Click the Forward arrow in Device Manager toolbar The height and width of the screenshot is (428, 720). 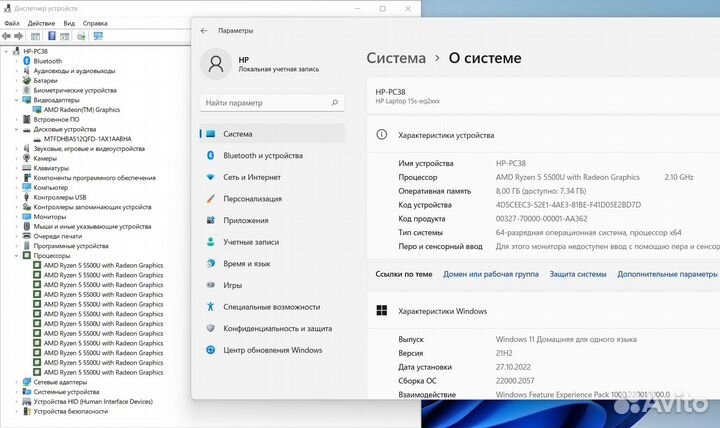click(x=19, y=36)
